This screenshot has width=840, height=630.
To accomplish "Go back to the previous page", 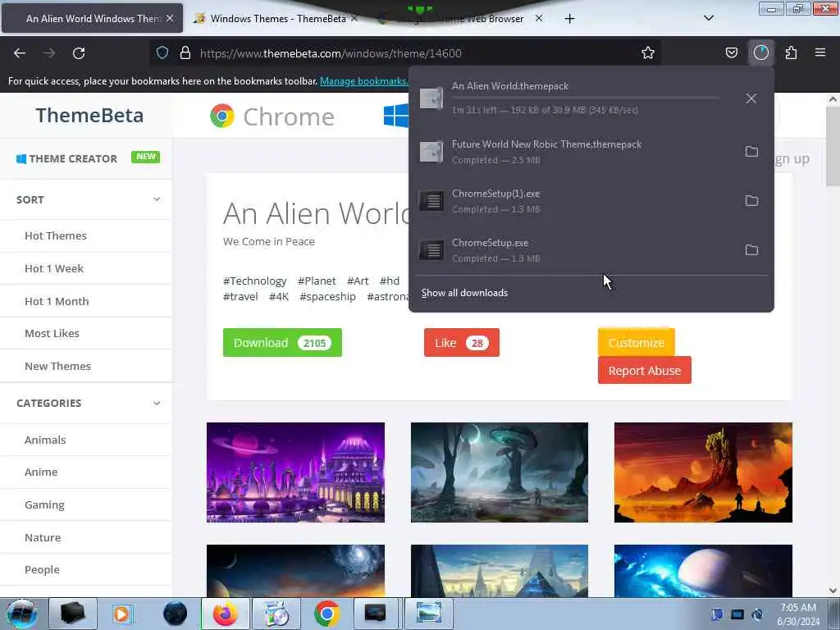I will (x=20, y=53).
